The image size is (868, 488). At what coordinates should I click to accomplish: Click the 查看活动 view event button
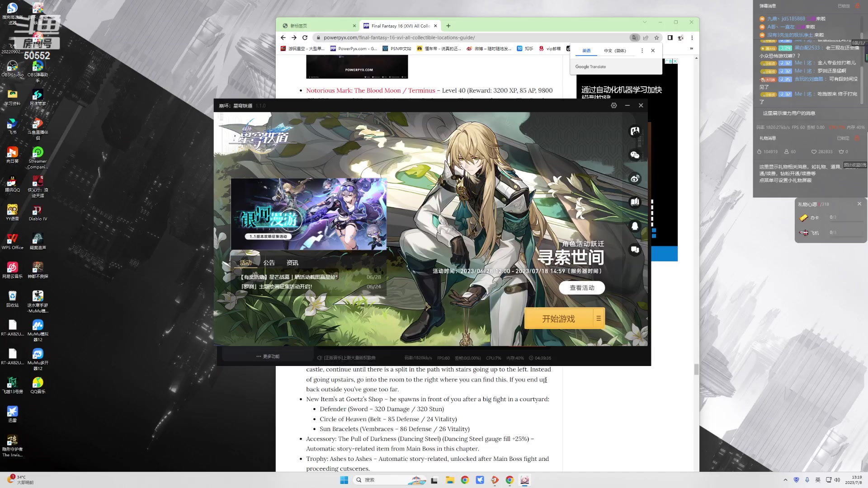point(582,288)
